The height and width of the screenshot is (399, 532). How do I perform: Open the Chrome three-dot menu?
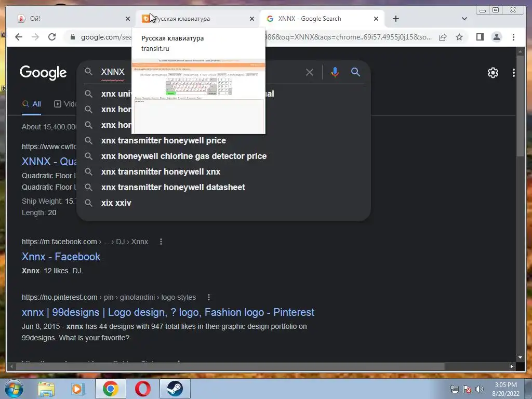point(513,37)
